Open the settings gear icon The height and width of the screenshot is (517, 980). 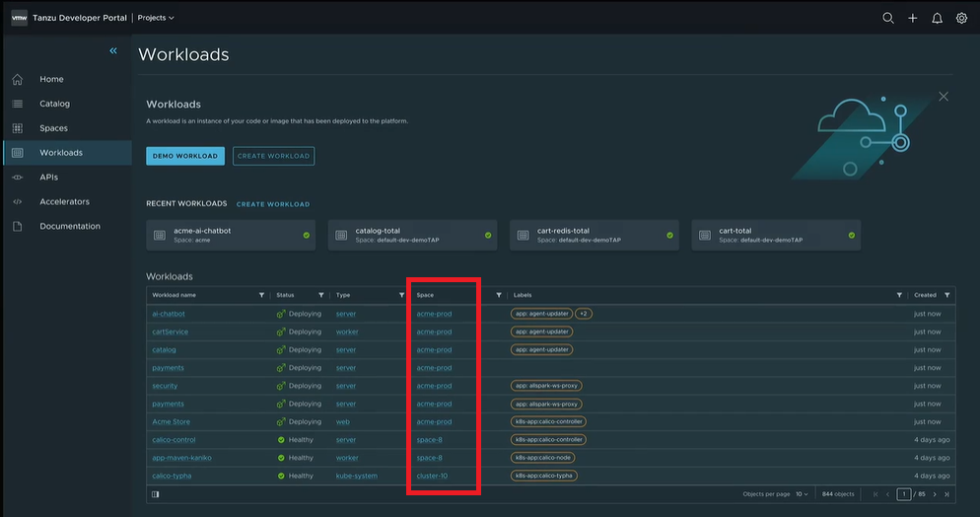click(x=961, y=18)
